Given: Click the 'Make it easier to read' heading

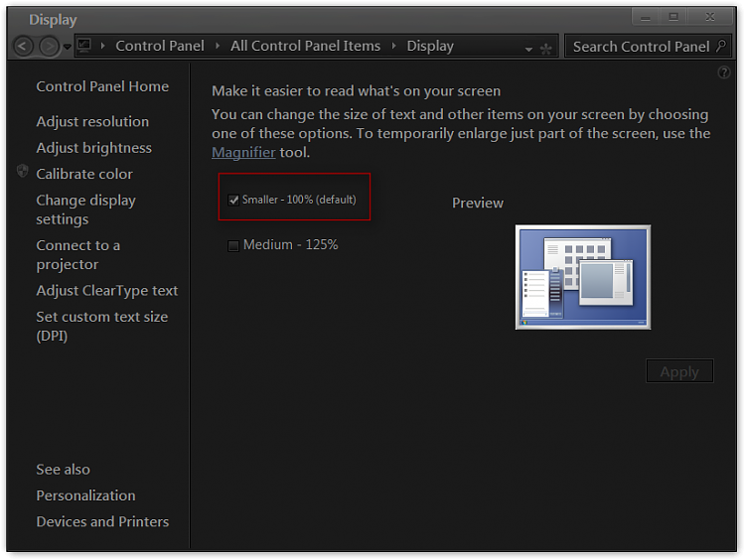Looking at the screenshot, I should [x=356, y=90].
